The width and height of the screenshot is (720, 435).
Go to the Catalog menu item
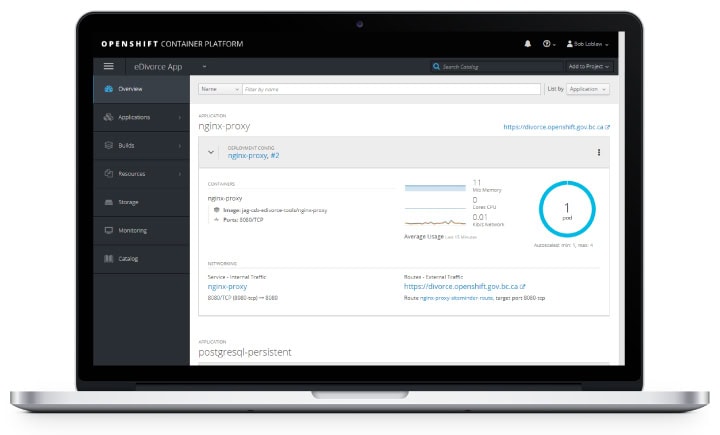pyautogui.click(x=141, y=259)
